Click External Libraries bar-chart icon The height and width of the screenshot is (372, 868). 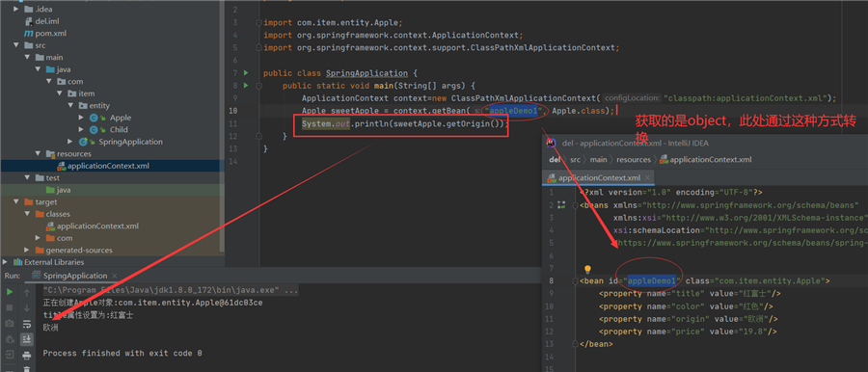[x=17, y=262]
